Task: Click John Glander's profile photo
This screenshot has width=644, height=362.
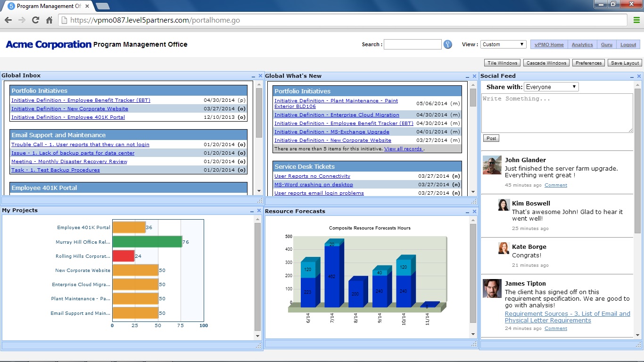Action: click(492, 165)
